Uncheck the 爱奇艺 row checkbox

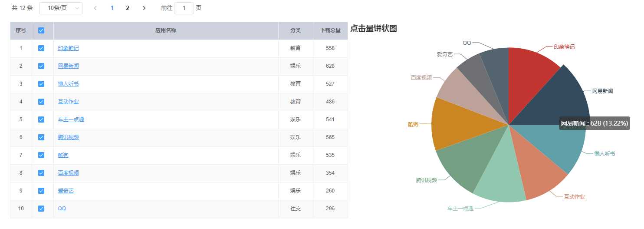(x=41, y=191)
